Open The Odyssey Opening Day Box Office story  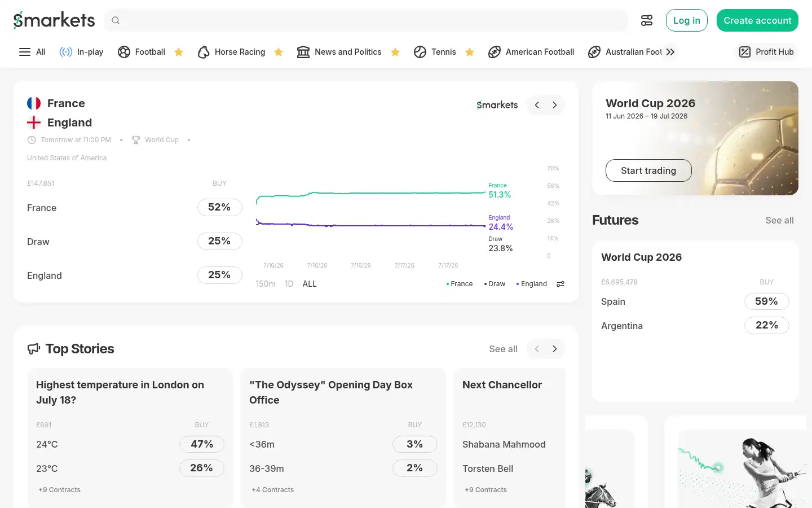coord(331,392)
